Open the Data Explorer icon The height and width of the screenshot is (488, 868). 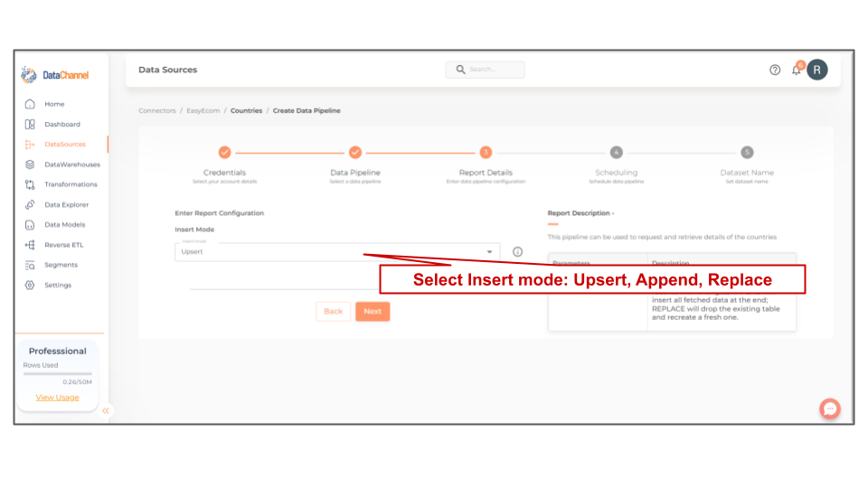coord(30,205)
